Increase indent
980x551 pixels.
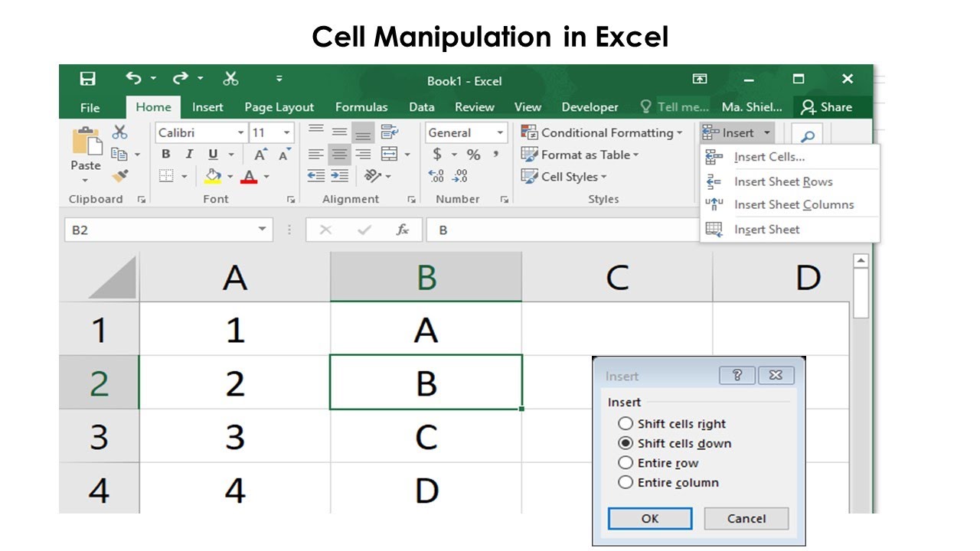[340, 177]
